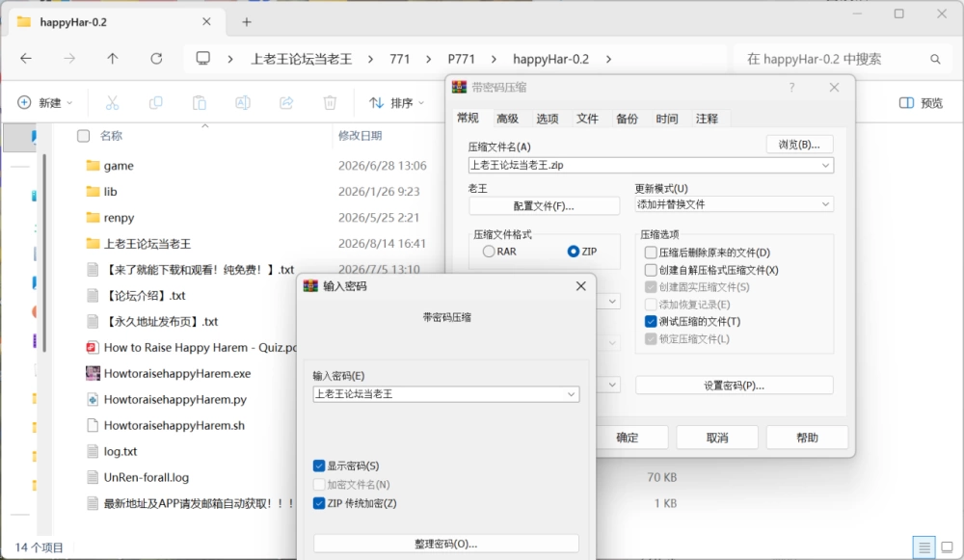Switch to the 备份 tab

pyautogui.click(x=628, y=119)
